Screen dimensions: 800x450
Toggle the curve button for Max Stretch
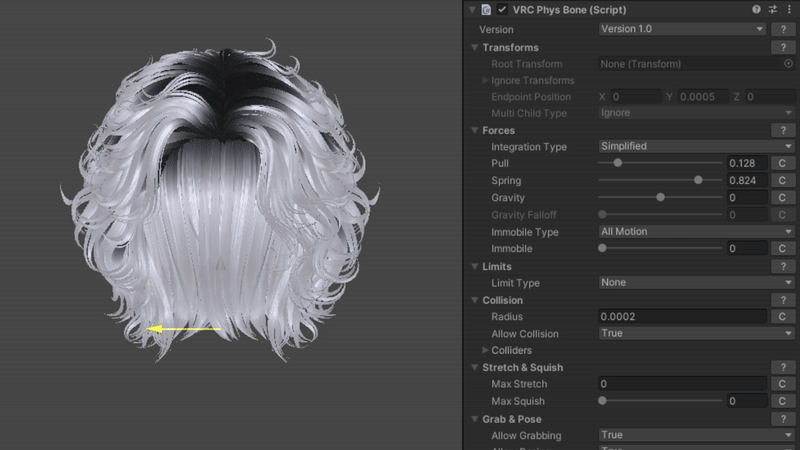tap(782, 384)
